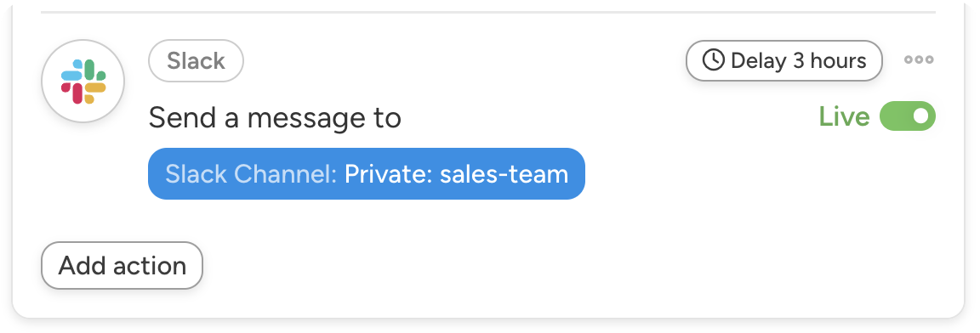Click the green Live status label
980x333 pixels.
[845, 116]
